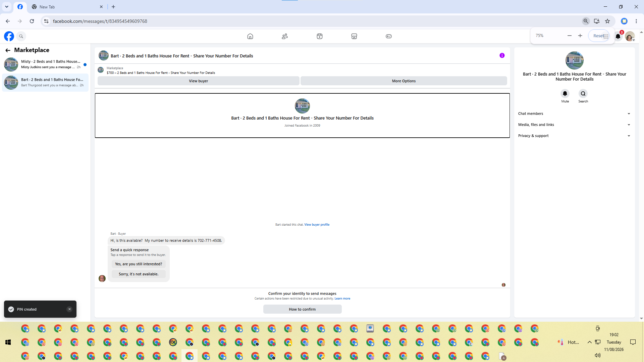
Task: Switch to the Facebook browser tab
Action: click(x=20, y=7)
